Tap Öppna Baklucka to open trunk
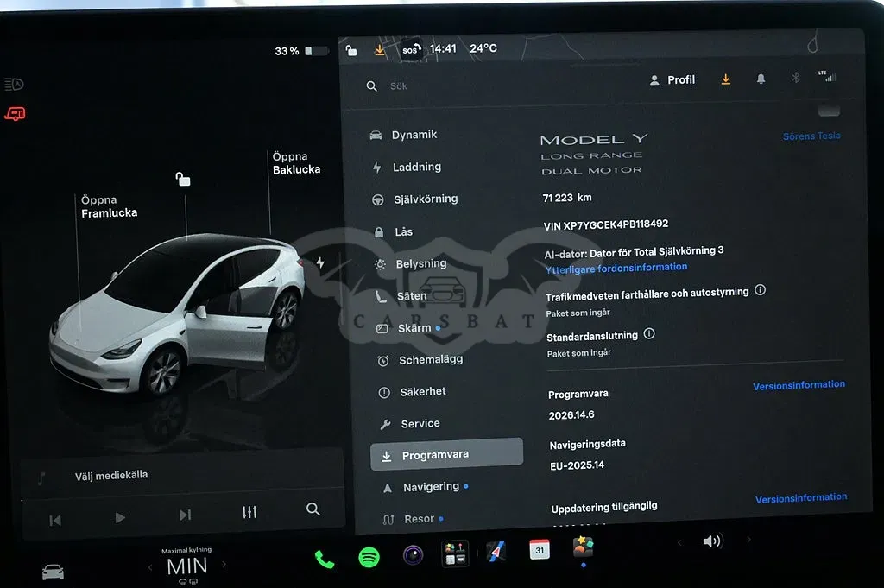Image resolution: width=884 pixels, height=588 pixels. pos(296,163)
